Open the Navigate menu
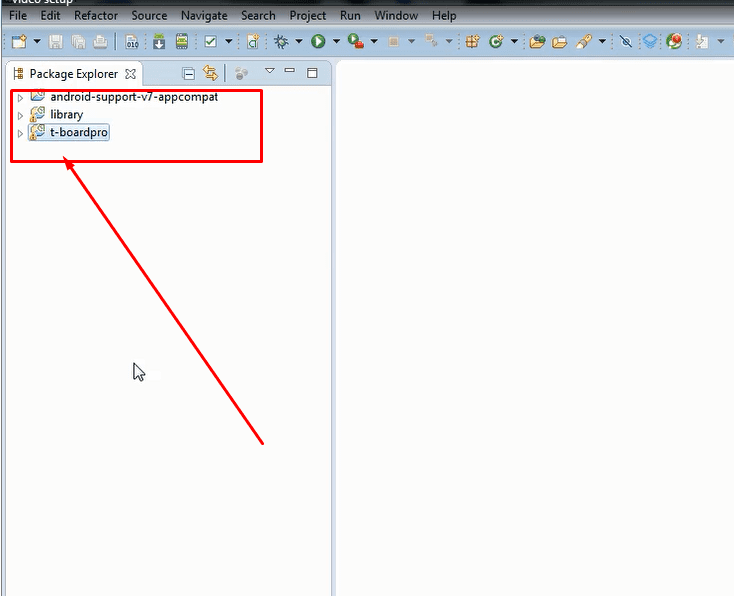Image resolution: width=734 pixels, height=596 pixels. (204, 15)
